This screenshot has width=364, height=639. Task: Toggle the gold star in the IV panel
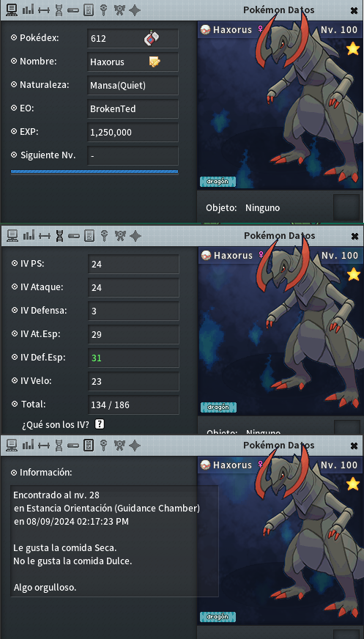coord(354,274)
